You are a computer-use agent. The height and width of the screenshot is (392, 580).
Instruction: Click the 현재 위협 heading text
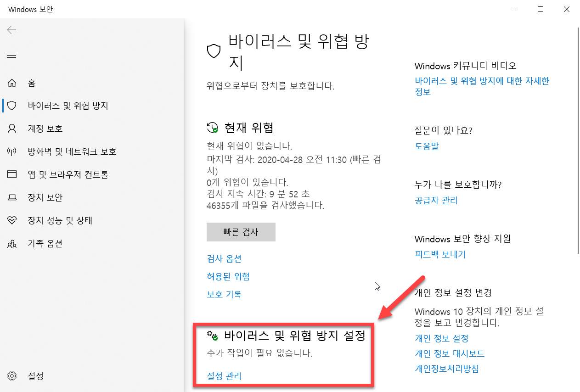click(249, 128)
